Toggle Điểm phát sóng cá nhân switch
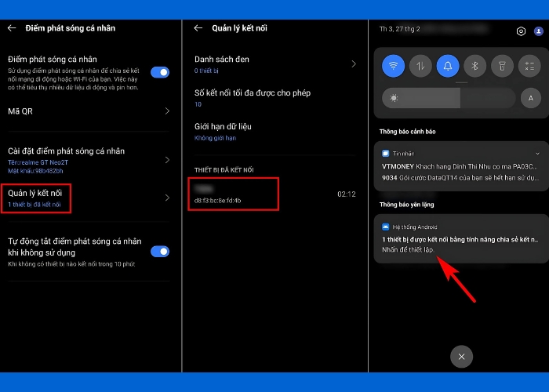The width and height of the screenshot is (549, 392). tap(159, 72)
